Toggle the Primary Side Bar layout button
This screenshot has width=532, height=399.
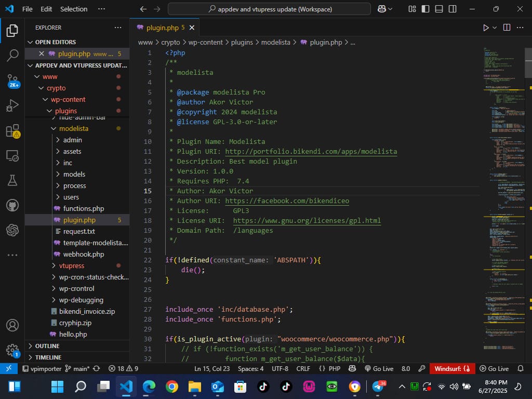click(425, 9)
